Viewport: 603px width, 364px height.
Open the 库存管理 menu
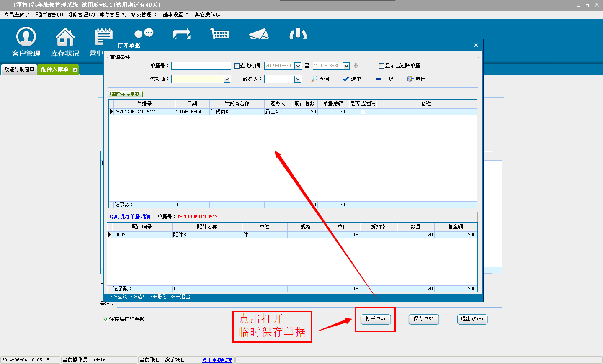113,15
